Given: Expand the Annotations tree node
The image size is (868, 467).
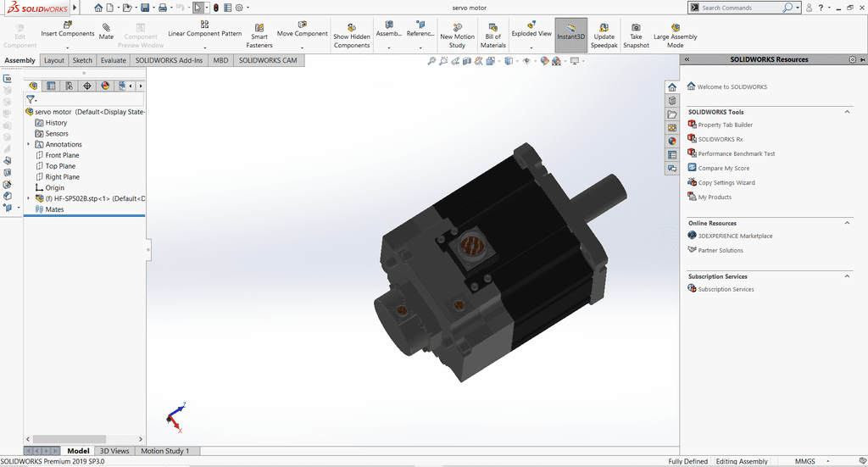Looking at the screenshot, I should click(28, 144).
